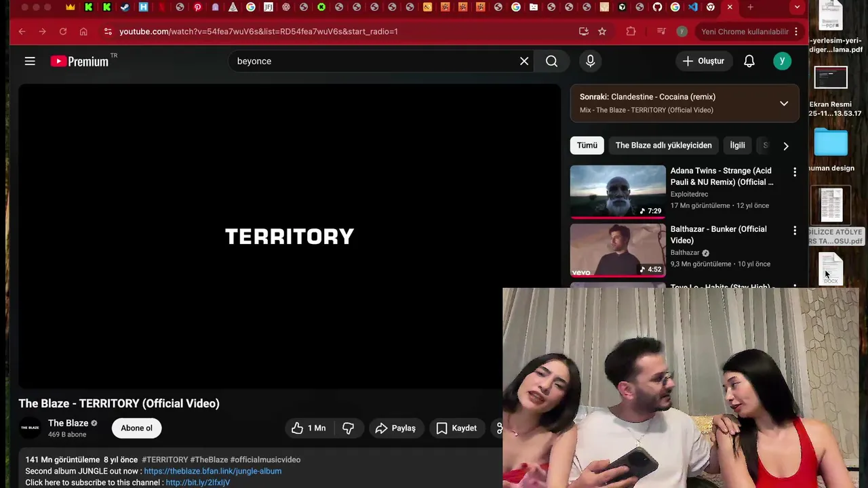Image resolution: width=868 pixels, height=488 pixels.
Task: Open options for Adana Twins video
Action: pyautogui.click(x=795, y=172)
